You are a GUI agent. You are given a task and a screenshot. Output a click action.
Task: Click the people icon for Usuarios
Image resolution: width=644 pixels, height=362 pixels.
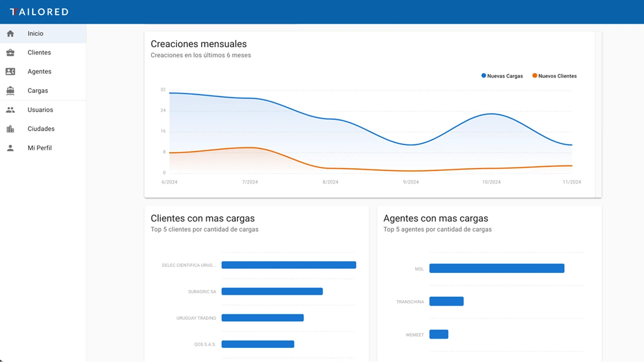pos(10,110)
